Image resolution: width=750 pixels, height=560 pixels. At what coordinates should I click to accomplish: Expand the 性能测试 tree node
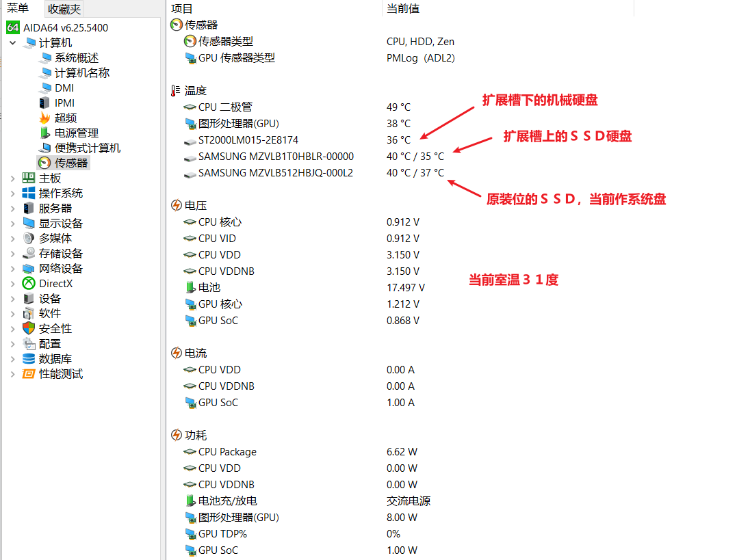[x=13, y=373]
